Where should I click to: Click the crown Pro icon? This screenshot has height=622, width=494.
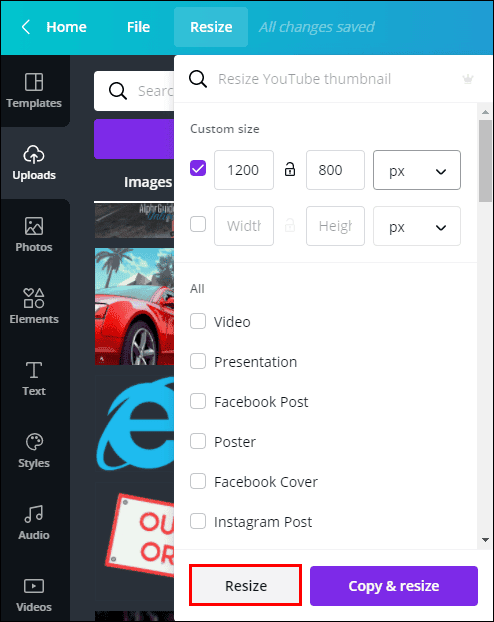tap(468, 79)
